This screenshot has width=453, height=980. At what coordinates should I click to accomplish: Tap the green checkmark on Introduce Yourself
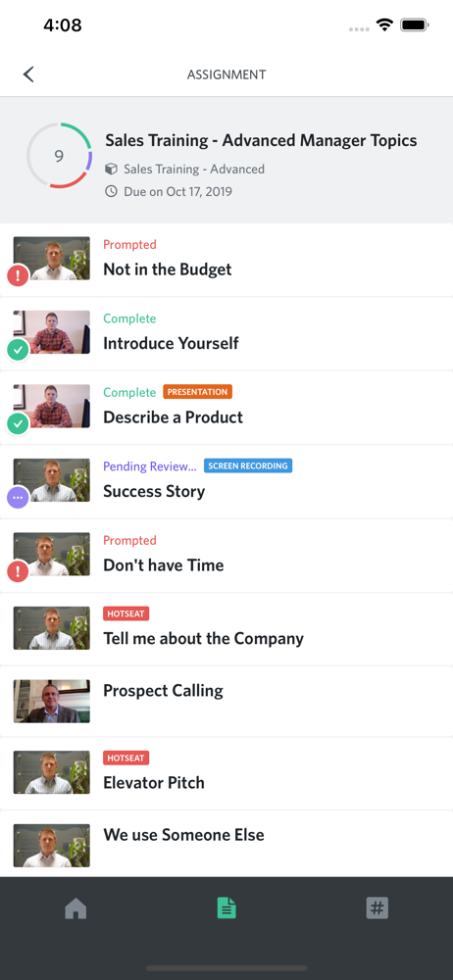coord(19,350)
